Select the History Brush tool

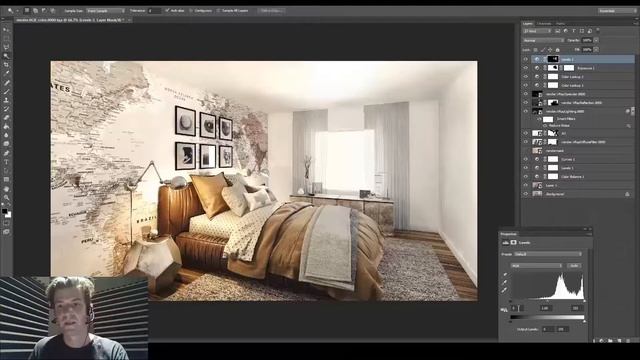pyautogui.click(x=6, y=109)
